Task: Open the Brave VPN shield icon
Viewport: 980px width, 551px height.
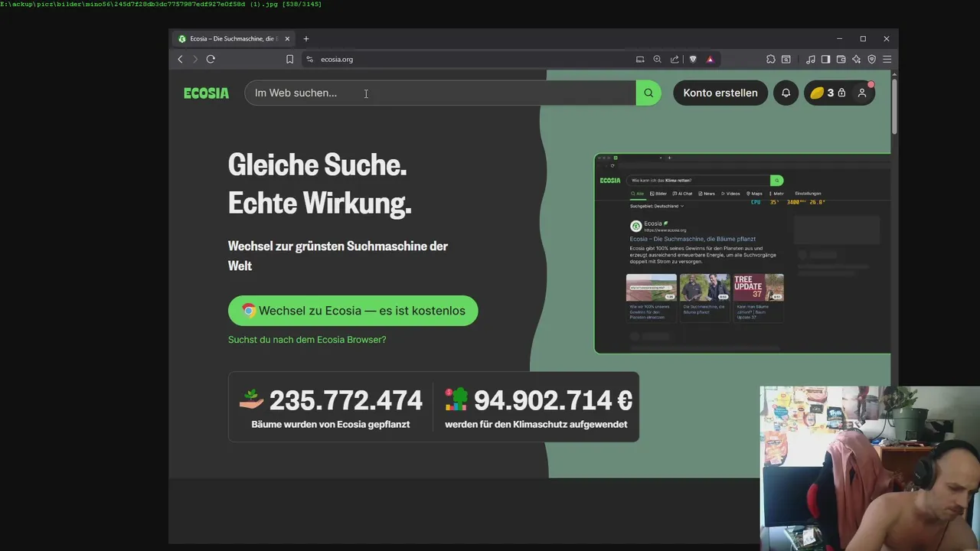Action: [x=871, y=59]
